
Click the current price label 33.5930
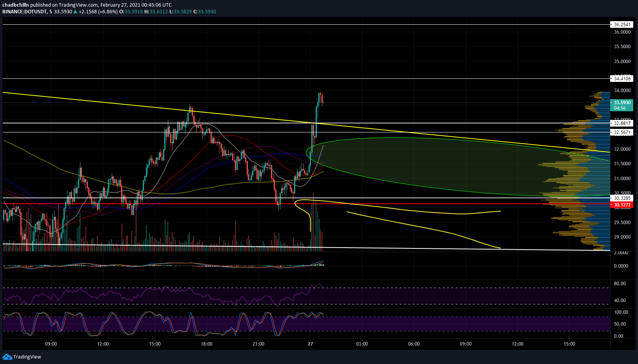click(x=622, y=103)
